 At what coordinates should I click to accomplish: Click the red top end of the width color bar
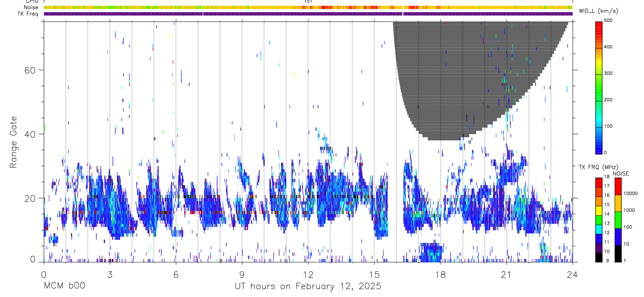point(599,23)
